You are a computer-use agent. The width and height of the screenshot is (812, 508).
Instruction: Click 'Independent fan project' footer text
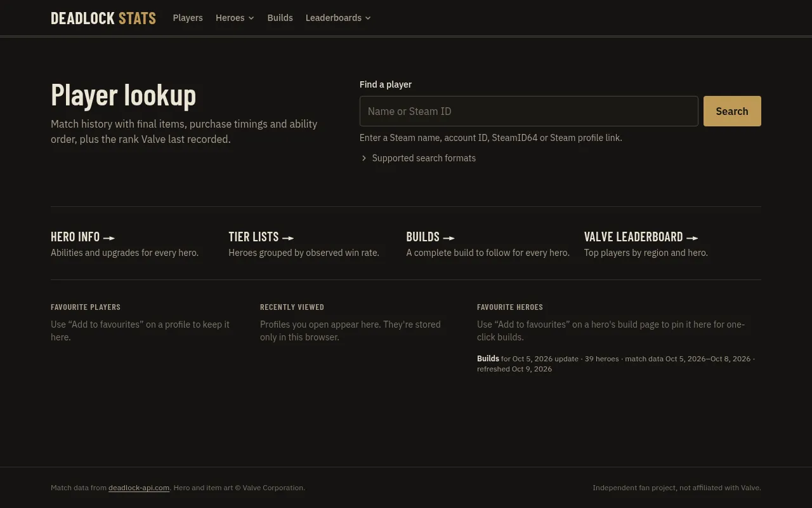point(677,488)
